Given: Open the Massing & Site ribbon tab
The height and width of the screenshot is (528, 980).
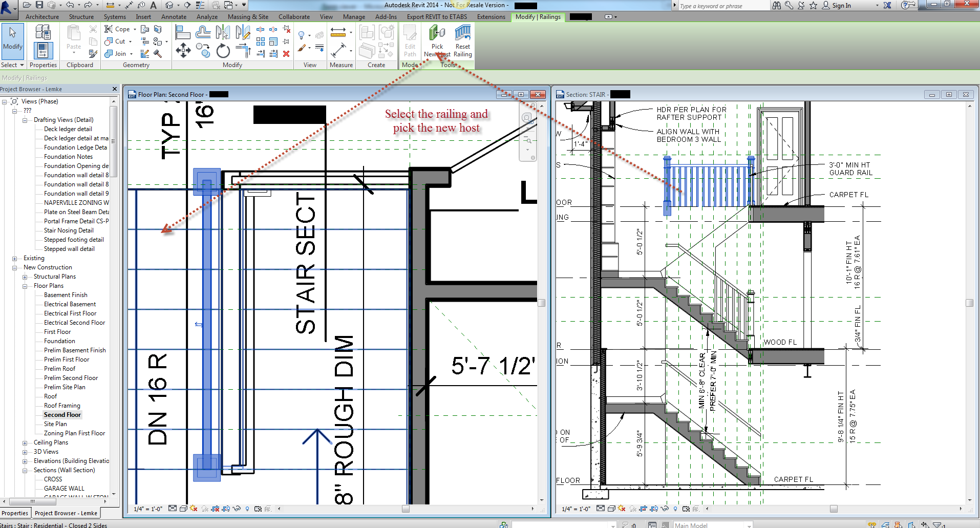Looking at the screenshot, I should tap(248, 17).
